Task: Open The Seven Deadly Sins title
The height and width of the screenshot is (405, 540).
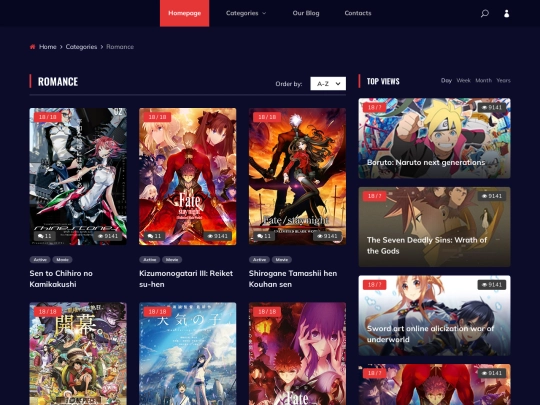Action: 427,245
